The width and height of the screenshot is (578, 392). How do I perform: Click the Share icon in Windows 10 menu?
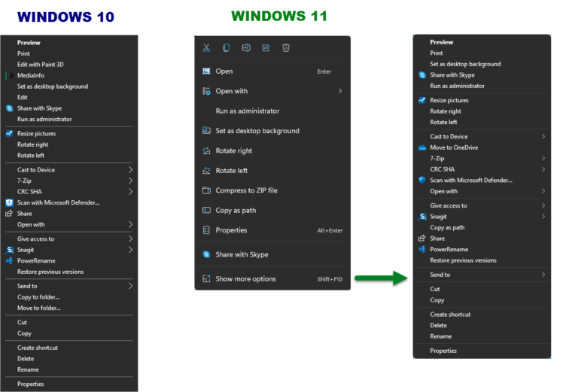pos(9,214)
